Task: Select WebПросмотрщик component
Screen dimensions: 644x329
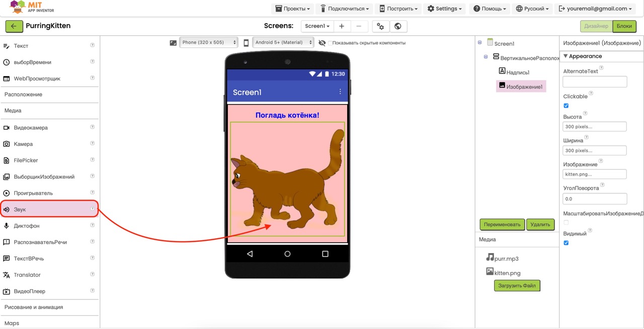Action: click(49, 78)
